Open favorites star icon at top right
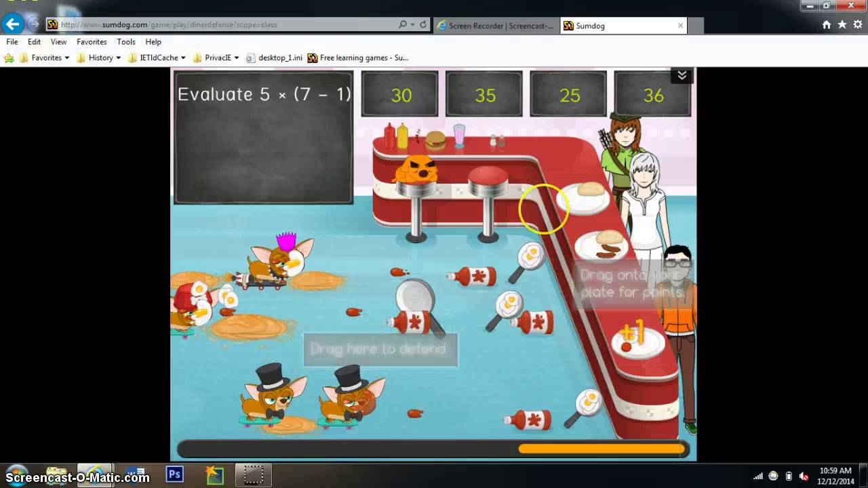 pyautogui.click(x=842, y=24)
